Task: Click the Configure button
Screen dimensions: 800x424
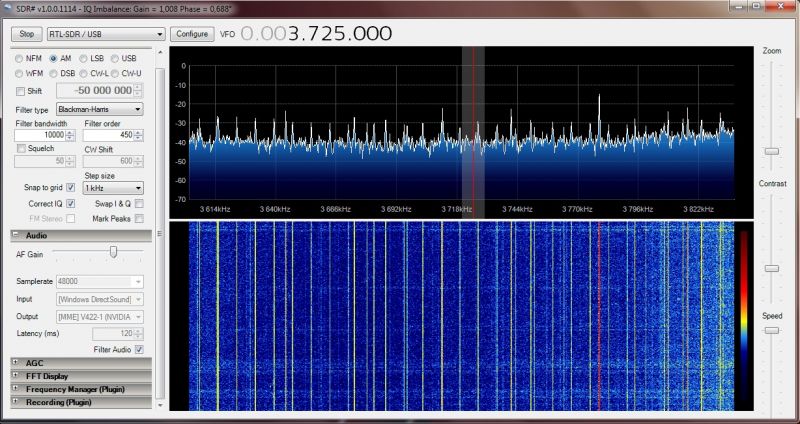Action: coord(192,34)
